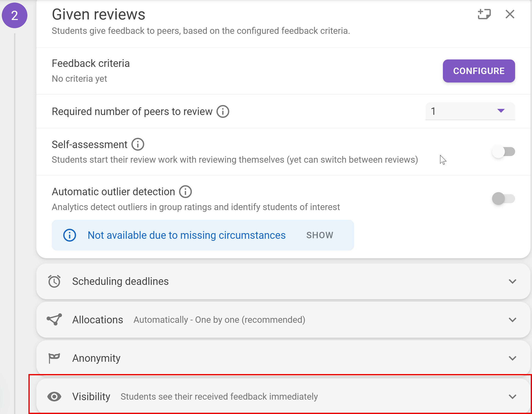Viewport: 532px width, 414px height.
Task: Click the feedback criteria Configure button
Action: coord(478,71)
